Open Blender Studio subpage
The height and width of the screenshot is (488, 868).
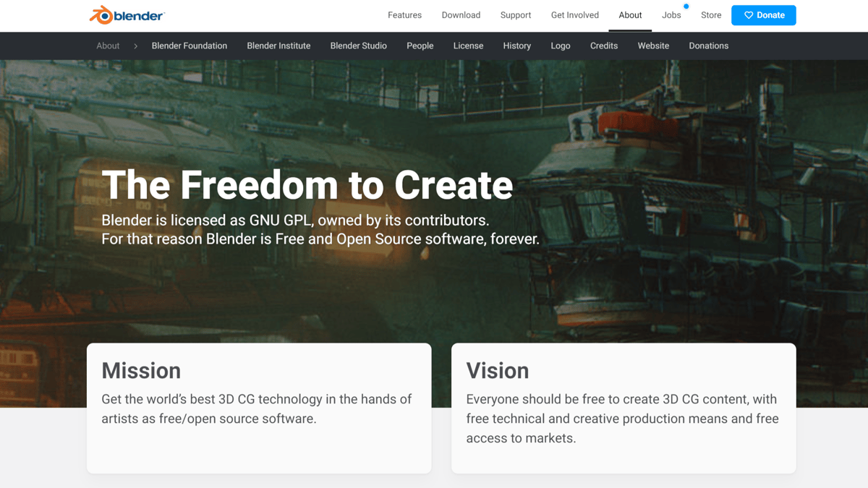(x=359, y=46)
